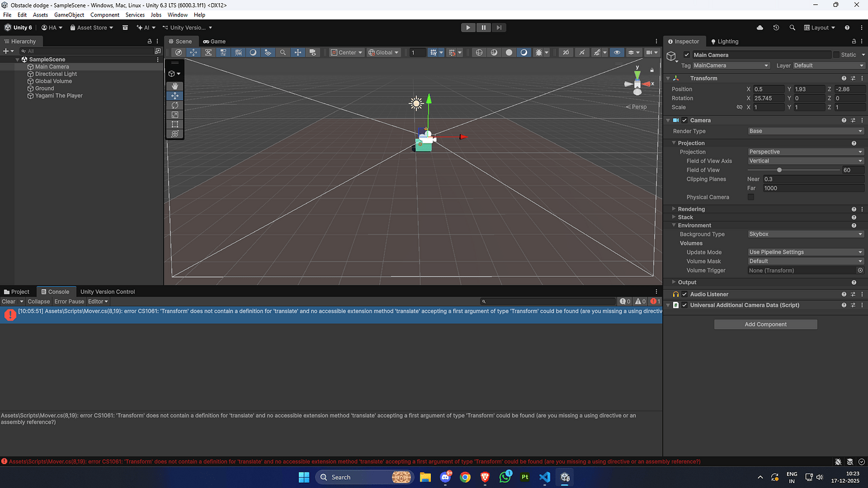Viewport: 868px width, 488px height.
Task: Toggle Collapse in the Console
Action: 38,301
